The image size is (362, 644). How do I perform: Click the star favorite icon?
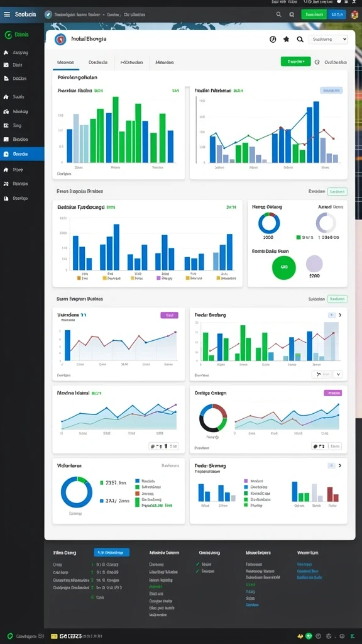point(286,40)
